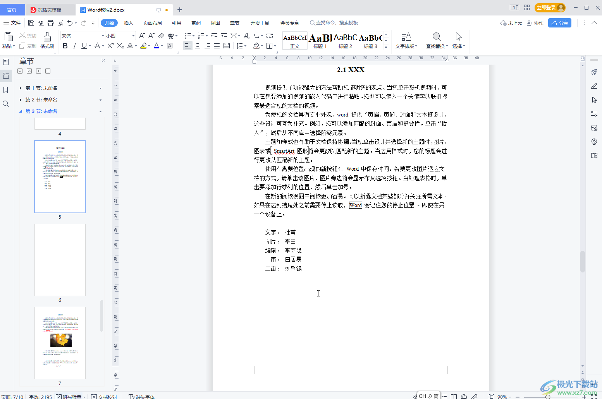The height and width of the screenshot is (399, 602).
Task: Apply the Heading 3 style
Action: pyautogui.click(x=370, y=40)
